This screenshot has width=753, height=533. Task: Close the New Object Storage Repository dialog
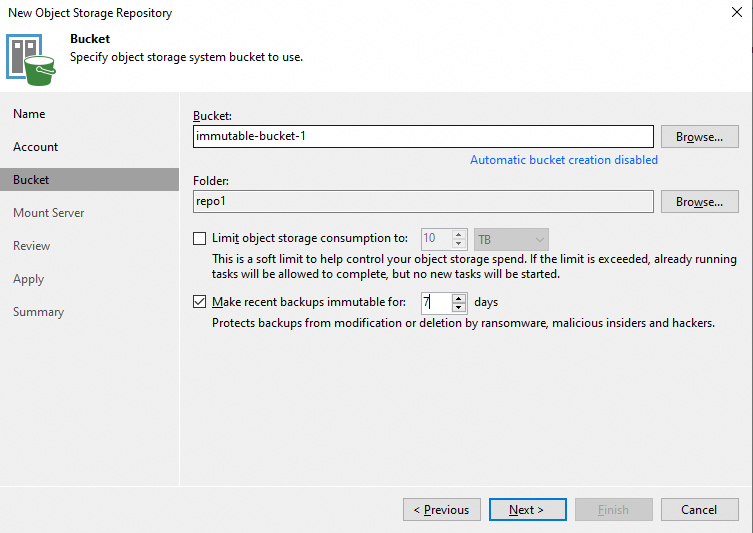[737, 12]
